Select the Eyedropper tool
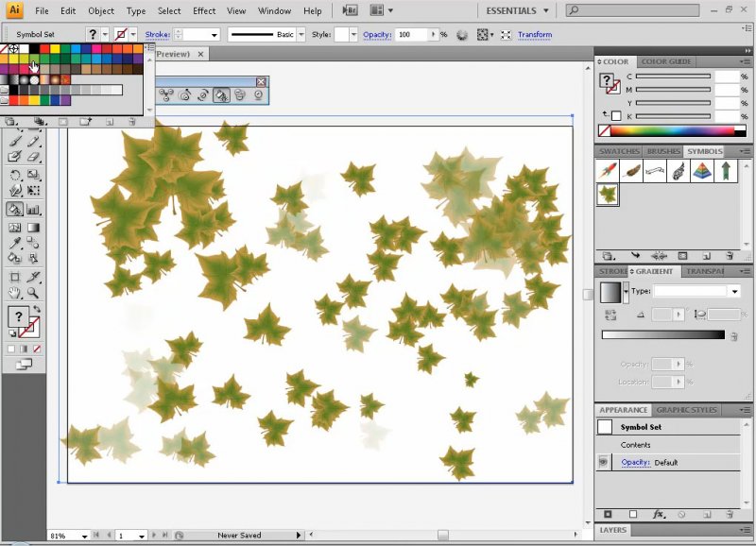 [15, 242]
